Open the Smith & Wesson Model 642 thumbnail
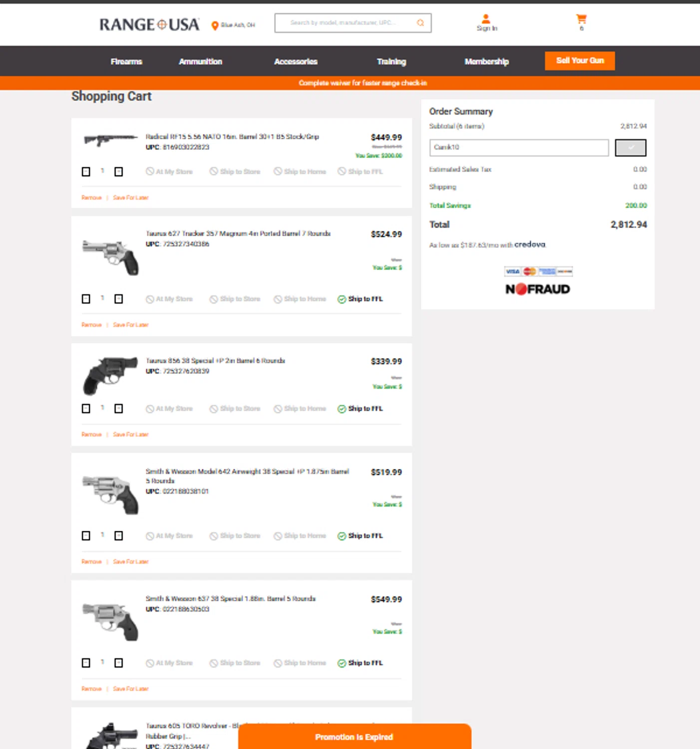 (x=110, y=494)
